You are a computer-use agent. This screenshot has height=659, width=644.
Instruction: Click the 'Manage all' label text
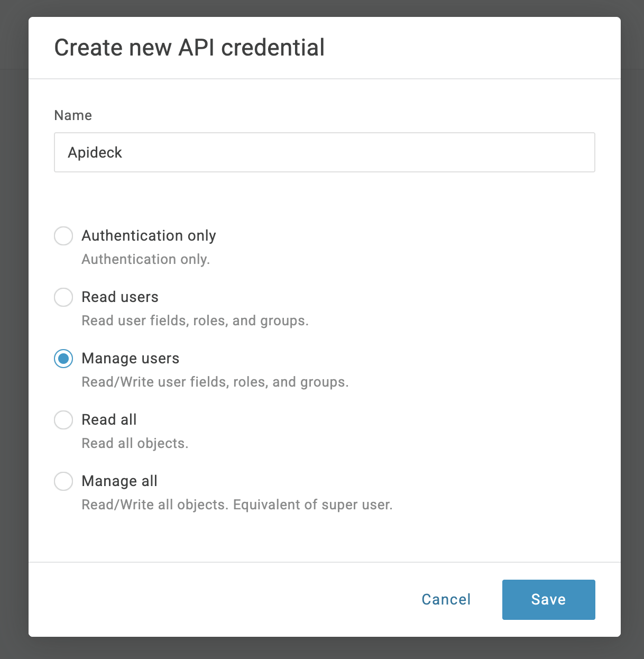click(119, 481)
